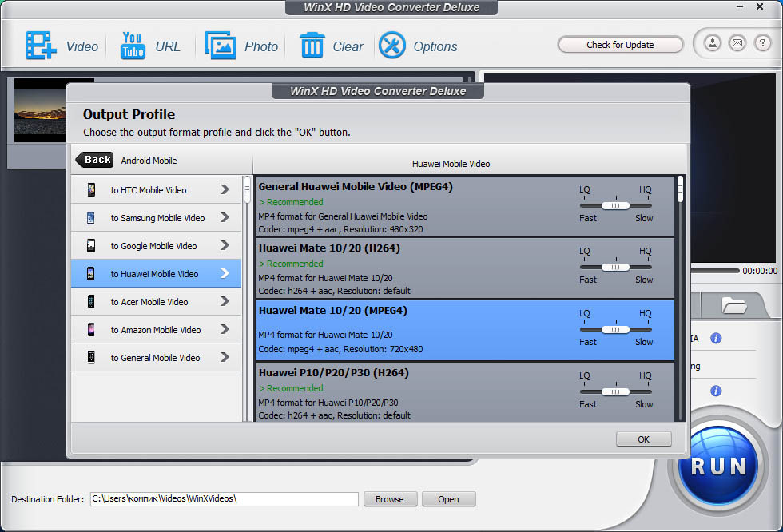Select to HTC Mobile Video category
This screenshot has height=532, width=783.
click(157, 189)
